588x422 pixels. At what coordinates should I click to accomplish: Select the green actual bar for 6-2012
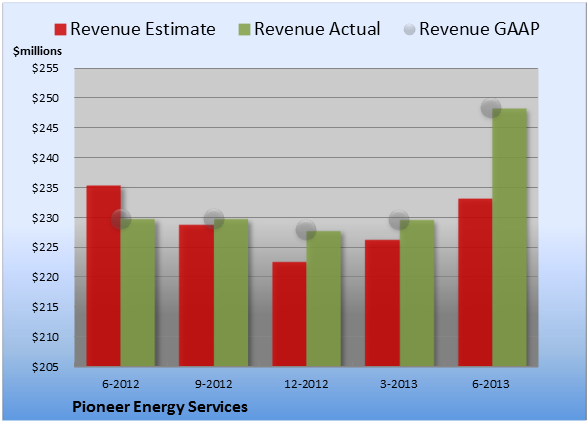click(x=138, y=293)
